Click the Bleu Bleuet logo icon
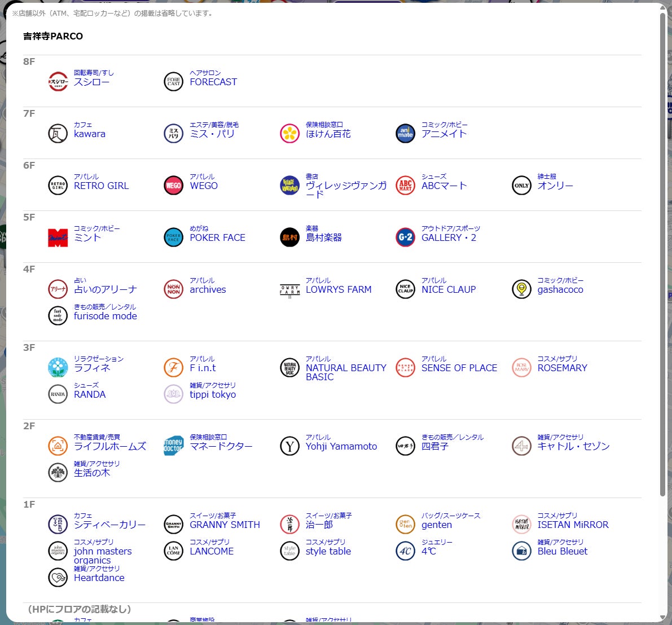 coord(521,551)
